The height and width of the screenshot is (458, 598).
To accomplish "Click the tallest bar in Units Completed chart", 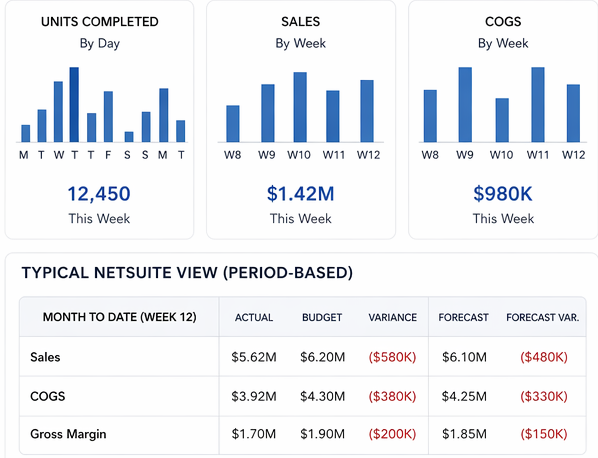I will 74,105.
